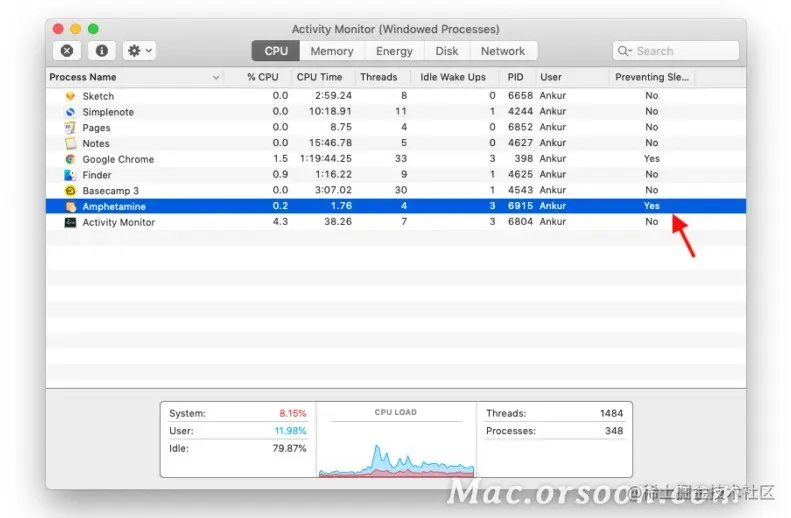The image size is (791, 518).
Task: Click the Pages app icon
Action: click(70, 128)
